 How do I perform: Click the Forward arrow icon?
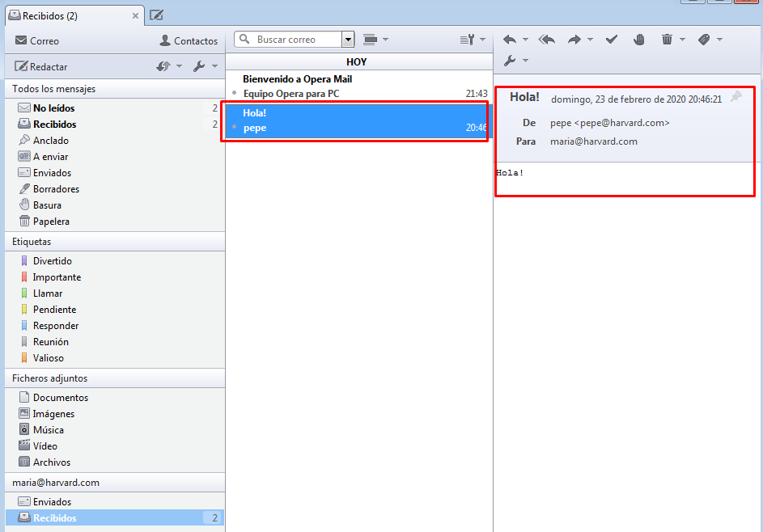tap(574, 40)
